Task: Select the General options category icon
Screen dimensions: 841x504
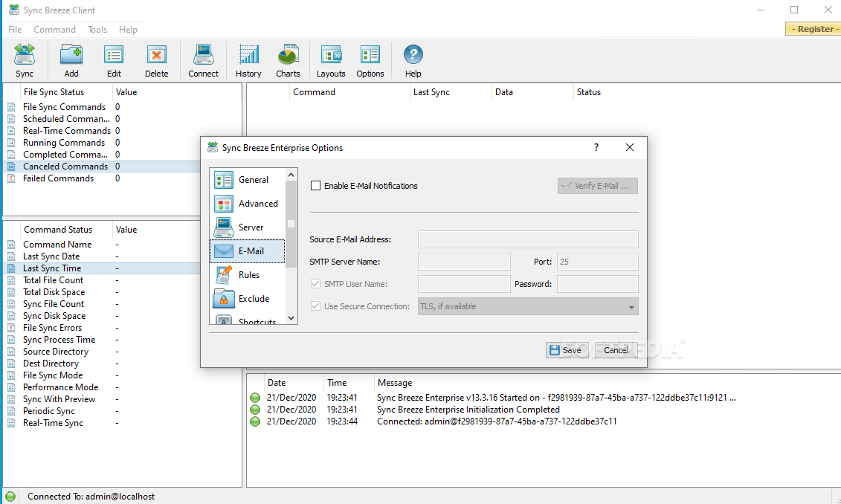Action: [x=224, y=180]
